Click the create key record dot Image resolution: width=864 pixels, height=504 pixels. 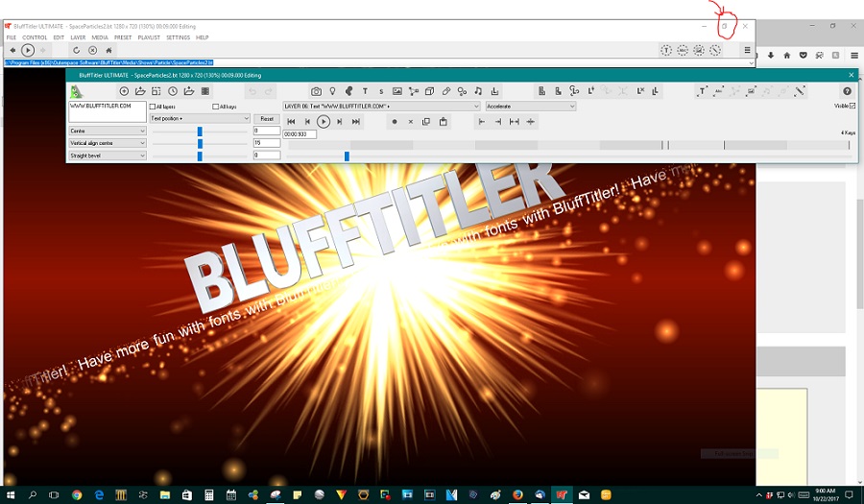click(x=394, y=122)
